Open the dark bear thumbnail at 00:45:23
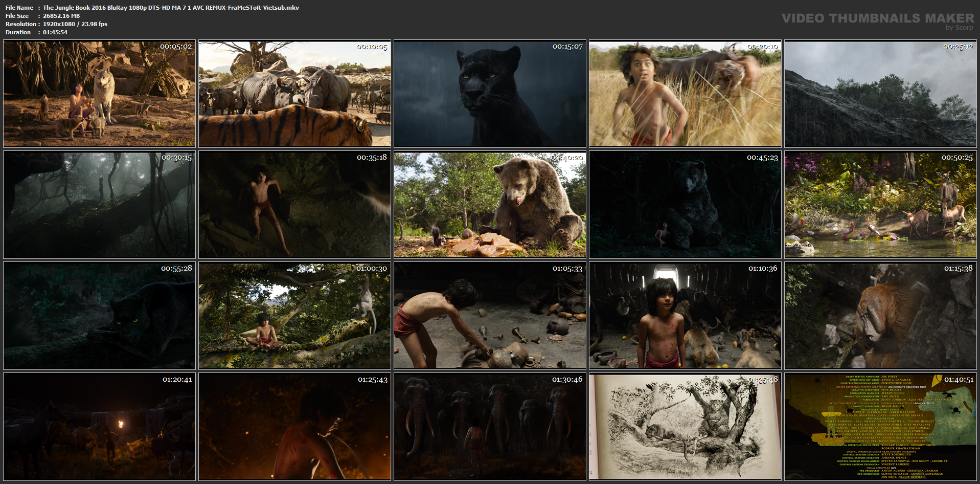Viewport: 980px width, 484px height. (685, 205)
